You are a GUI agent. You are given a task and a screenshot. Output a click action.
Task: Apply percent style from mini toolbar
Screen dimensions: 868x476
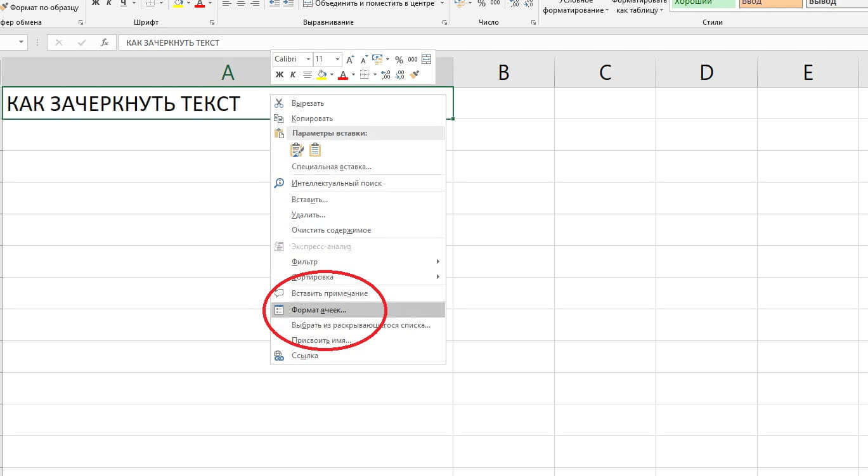coord(399,60)
